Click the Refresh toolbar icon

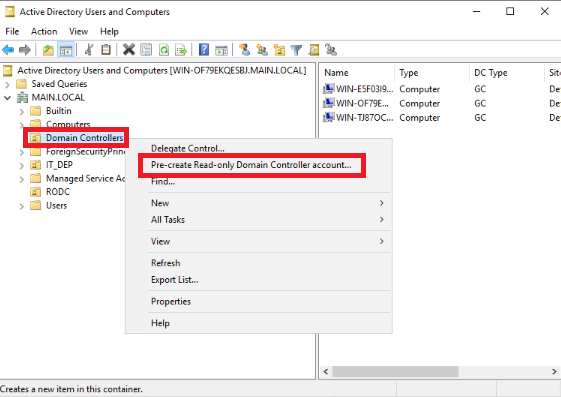(164, 50)
